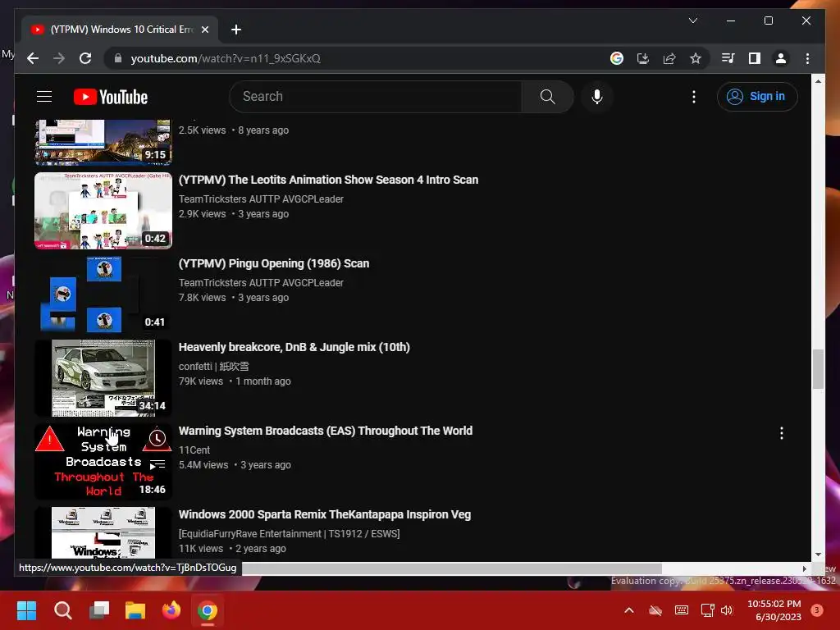840x630 pixels.
Task: Add Warning System video to queue
Action: 157,464
